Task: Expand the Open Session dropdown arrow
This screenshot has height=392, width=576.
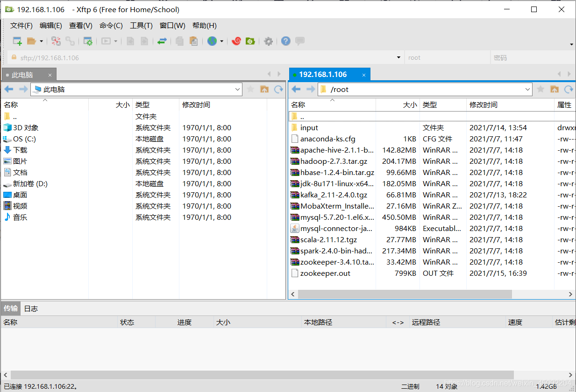Action: coord(41,41)
